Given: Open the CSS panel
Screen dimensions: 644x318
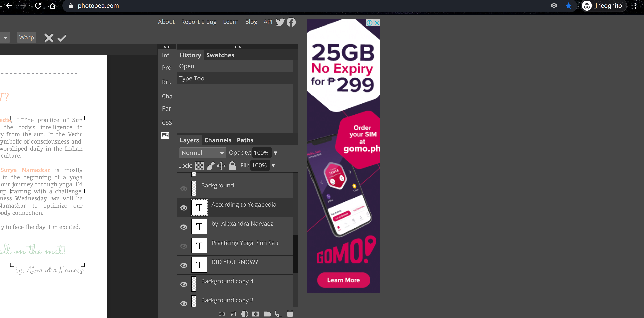Looking at the screenshot, I should click(x=167, y=122).
